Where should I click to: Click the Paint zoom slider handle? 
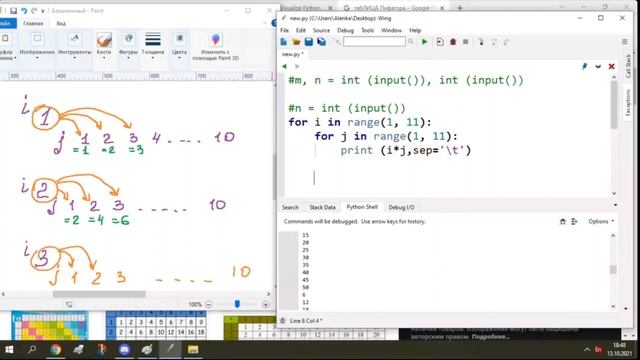tap(237, 304)
